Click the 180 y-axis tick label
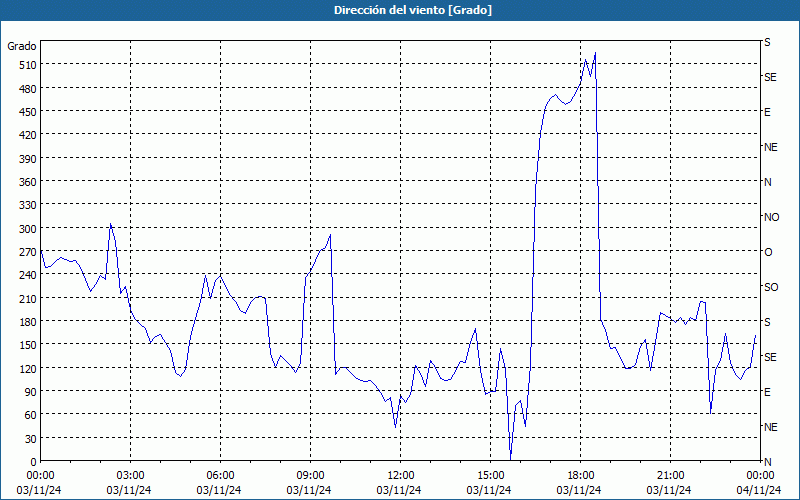This screenshot has height=500, width=800. (x=28, y=321)
